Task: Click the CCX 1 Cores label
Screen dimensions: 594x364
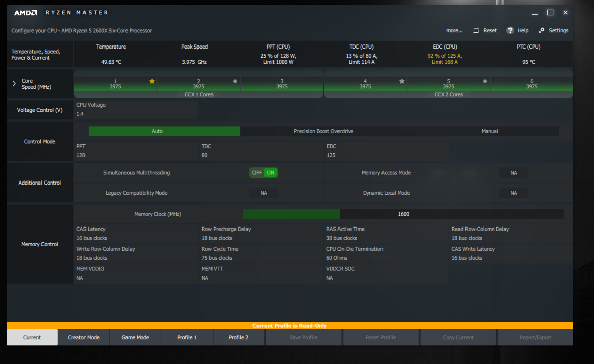Action: [198, 94]
